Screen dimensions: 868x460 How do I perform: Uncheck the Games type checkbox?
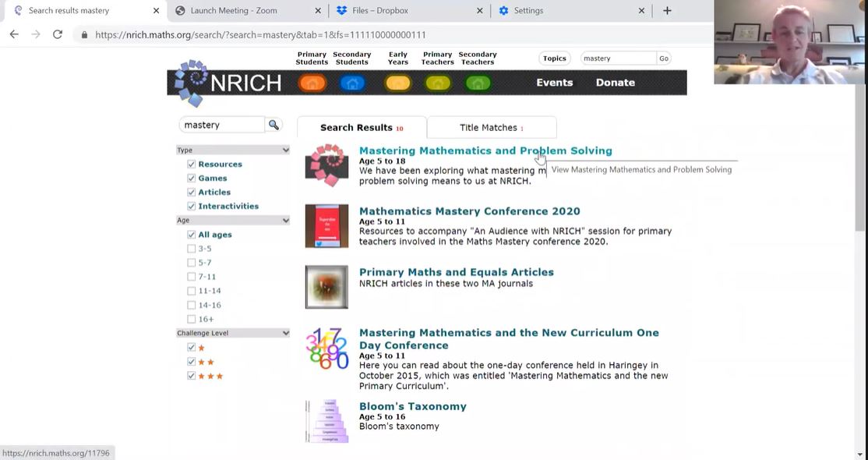(x=192, y=179)
